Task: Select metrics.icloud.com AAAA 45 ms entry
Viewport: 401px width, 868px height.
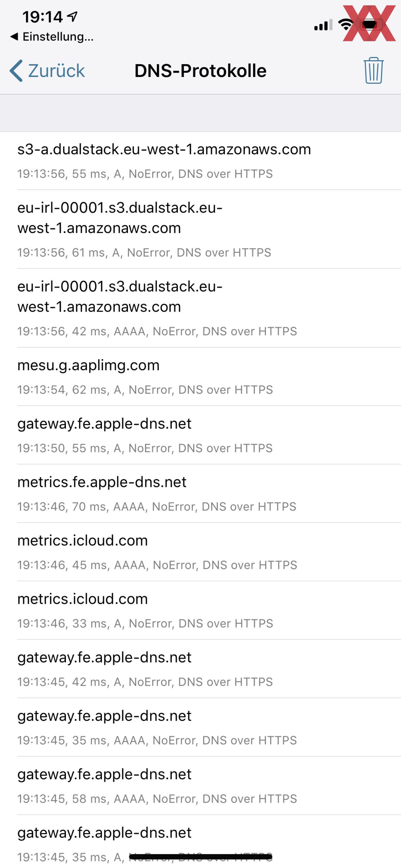Action: (x=200, y=552)
